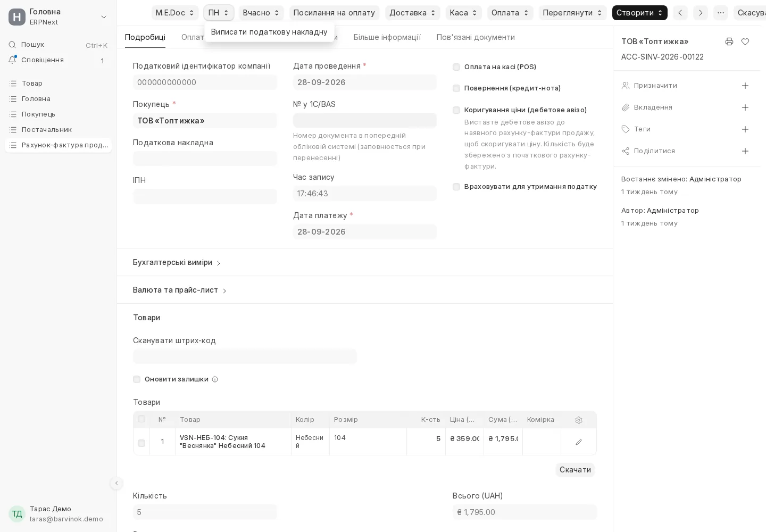Add a tag with the Теги plus icon
The image size is (766, 532).
point(745,129)
